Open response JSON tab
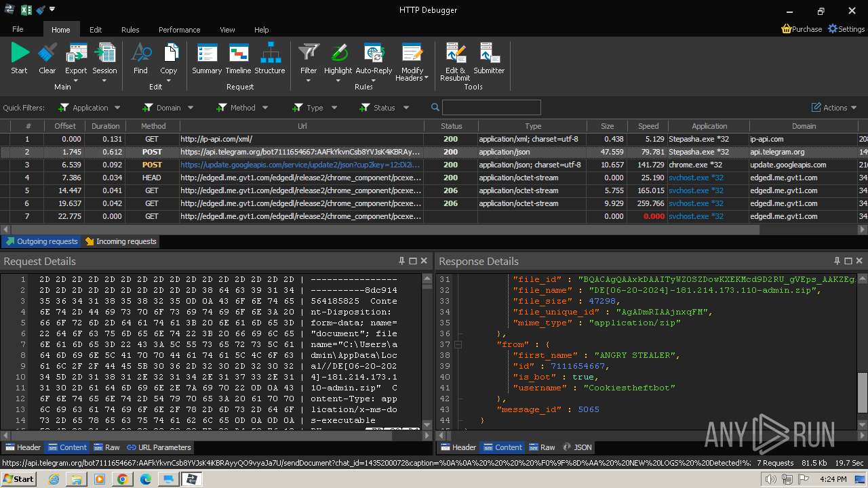Screen dimensions: 868x488 (x=577, y=447)
